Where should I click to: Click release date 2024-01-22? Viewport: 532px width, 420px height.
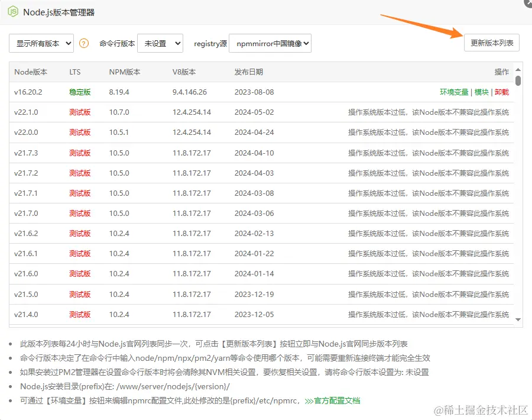point(254,253)
